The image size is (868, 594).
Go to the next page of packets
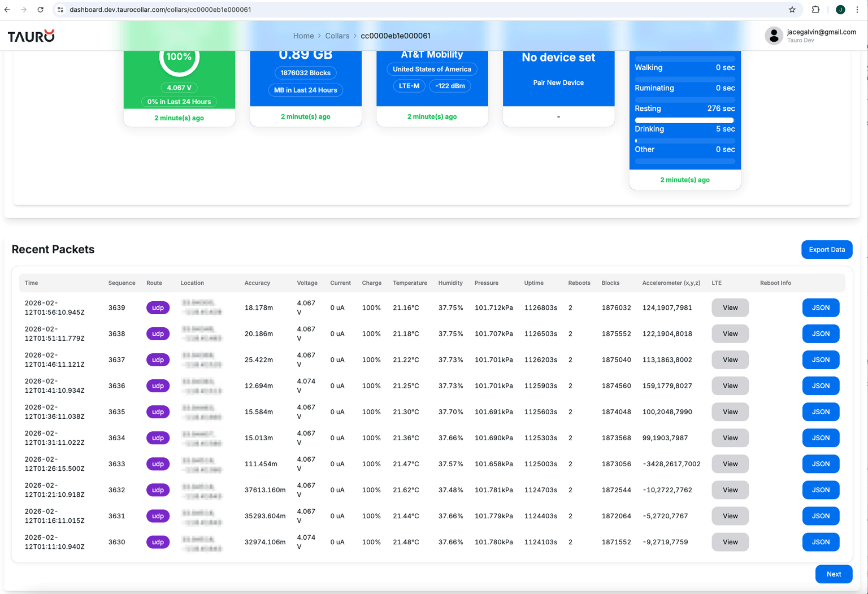click(834, 574)
